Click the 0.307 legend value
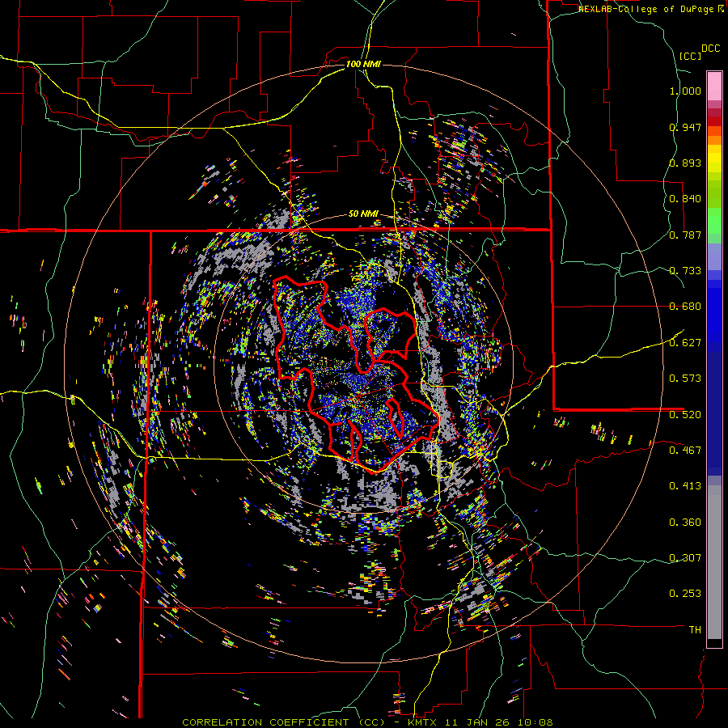 (x=685, y=557)
